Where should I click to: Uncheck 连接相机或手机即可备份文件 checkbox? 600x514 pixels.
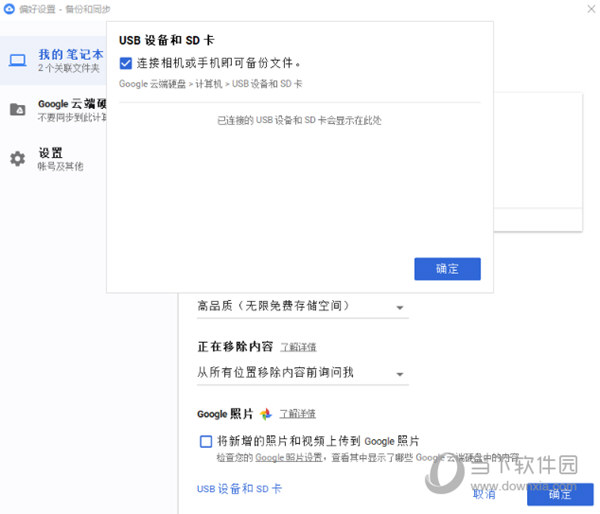[126, 63]
